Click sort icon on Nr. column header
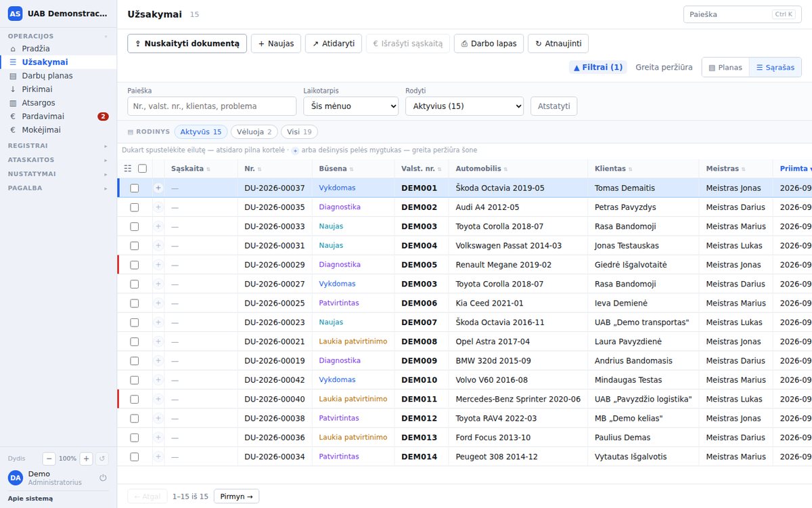This screenshot has height=508, width=812. point(260,169)
